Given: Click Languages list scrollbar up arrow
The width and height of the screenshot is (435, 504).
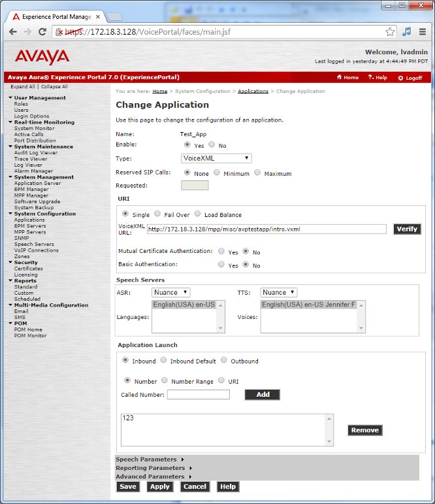Looking at the screenshot, I should pyautogui.click(x=220, y=305).
